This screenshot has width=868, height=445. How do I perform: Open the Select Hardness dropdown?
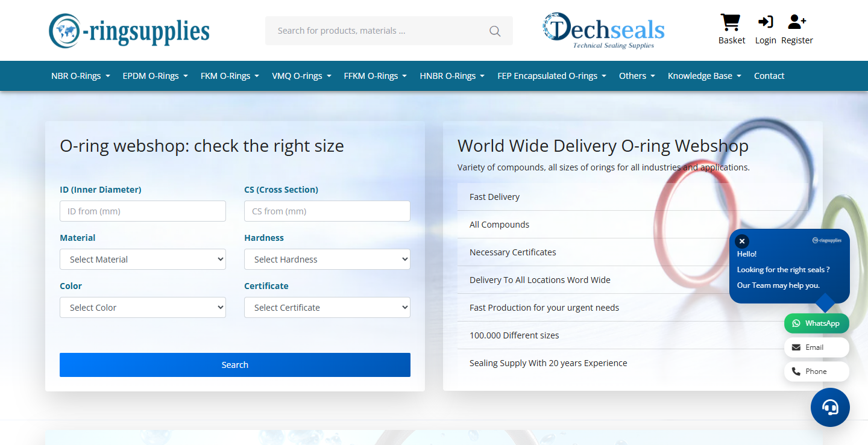click(x=327, y=260)
